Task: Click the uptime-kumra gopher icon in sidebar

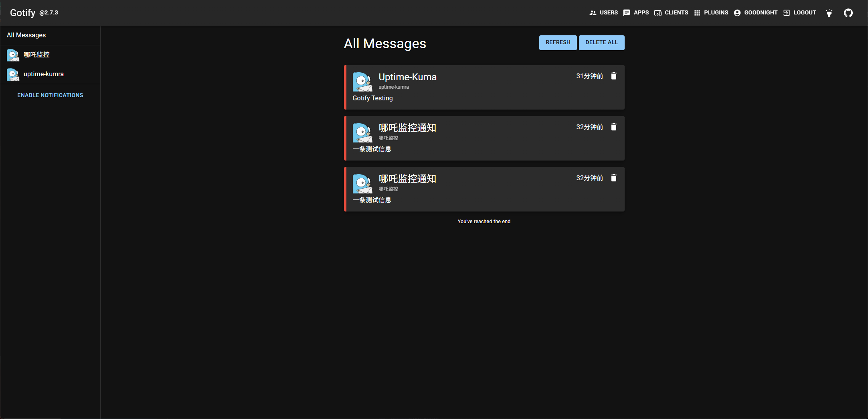Action: click(x=13, y=74)
